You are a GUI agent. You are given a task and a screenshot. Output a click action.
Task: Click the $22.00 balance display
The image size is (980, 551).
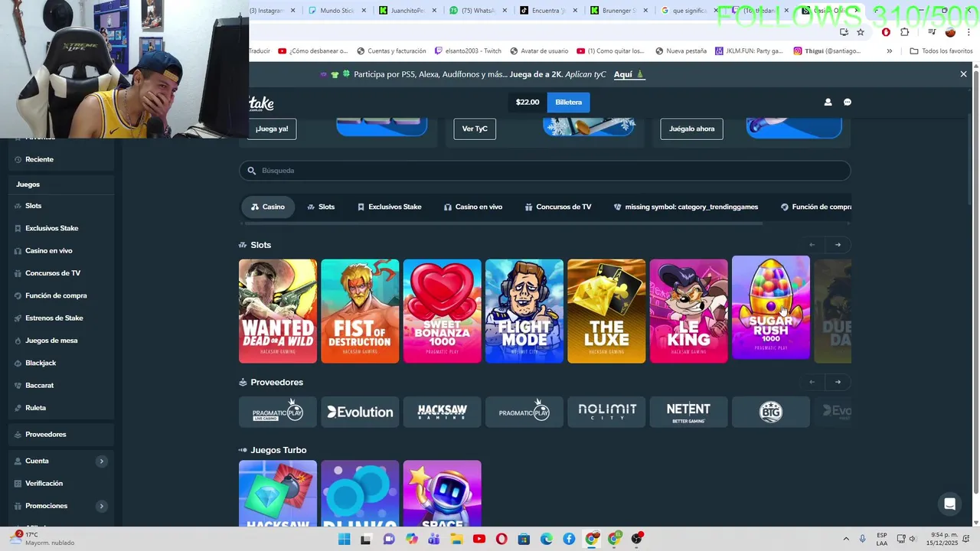click(x=528, y=102)
